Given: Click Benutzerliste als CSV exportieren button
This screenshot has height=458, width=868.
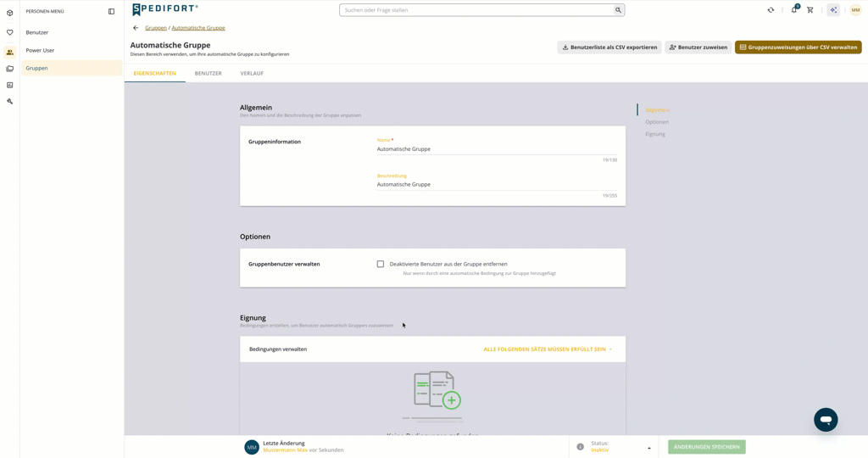Looking at the screenshot, I should click(x=609, y=47).
